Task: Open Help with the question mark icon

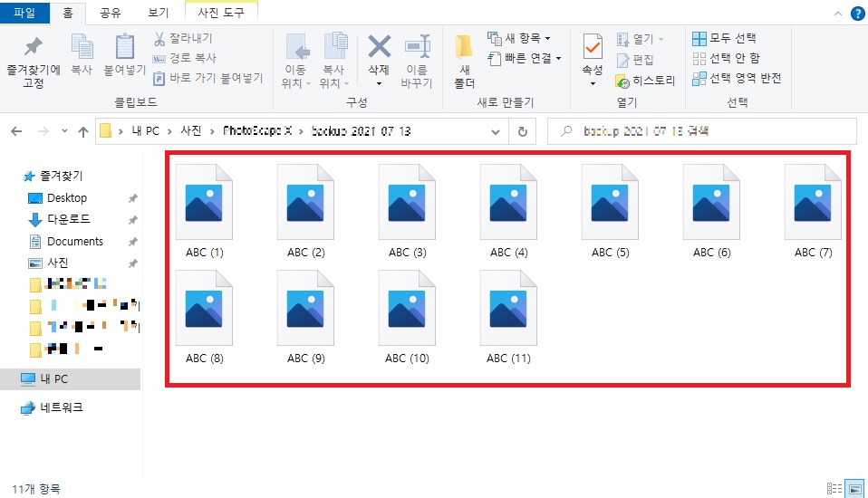Action: (857, 14)
